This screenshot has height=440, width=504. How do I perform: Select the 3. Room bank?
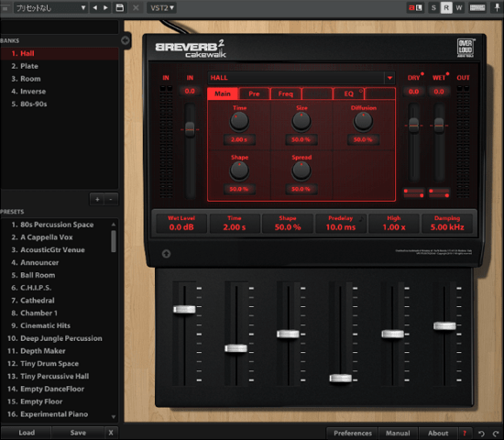pyautogui.click(x=60, y=79)
